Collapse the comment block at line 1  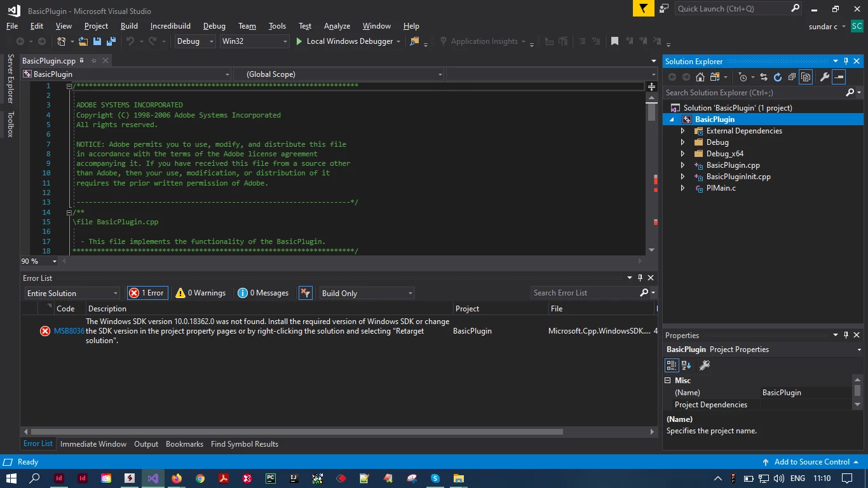click(x=69, y=86)
